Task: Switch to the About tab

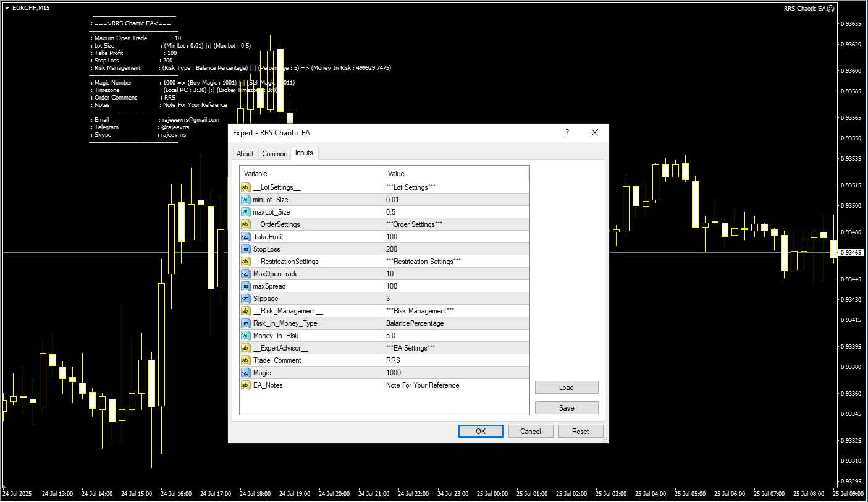Action: (x=245, y=154)
